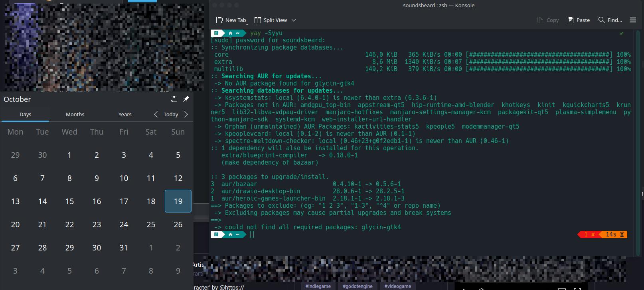Select October 19 in the calendar
The height and width of the screenshot is (290, 644).
click(178, 201)
